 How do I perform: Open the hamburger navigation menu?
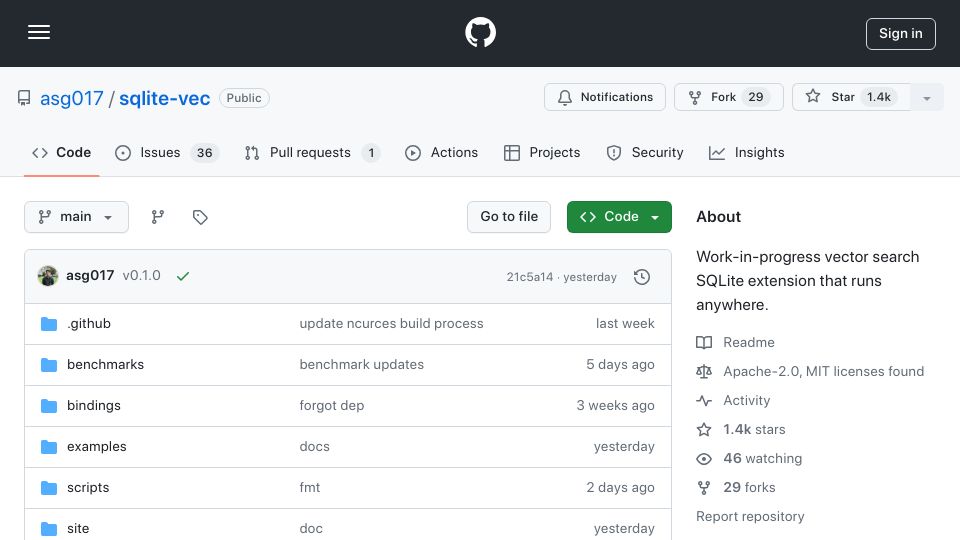(39, 32)
